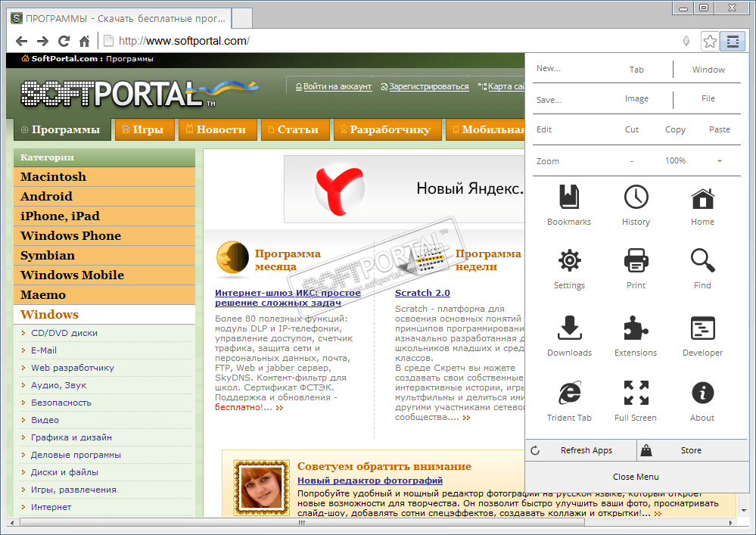
Task: Click the horizontal scrollbar thumb
Action: [302, 522]
